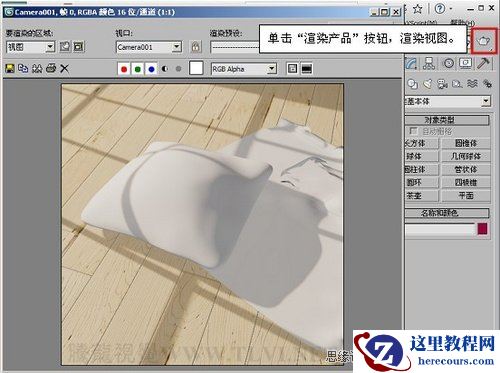Screen dimensions: 500x373
Task: Collapse the 对象类型 rollout header
Action: pyautogui.click(x=448, y=120)
